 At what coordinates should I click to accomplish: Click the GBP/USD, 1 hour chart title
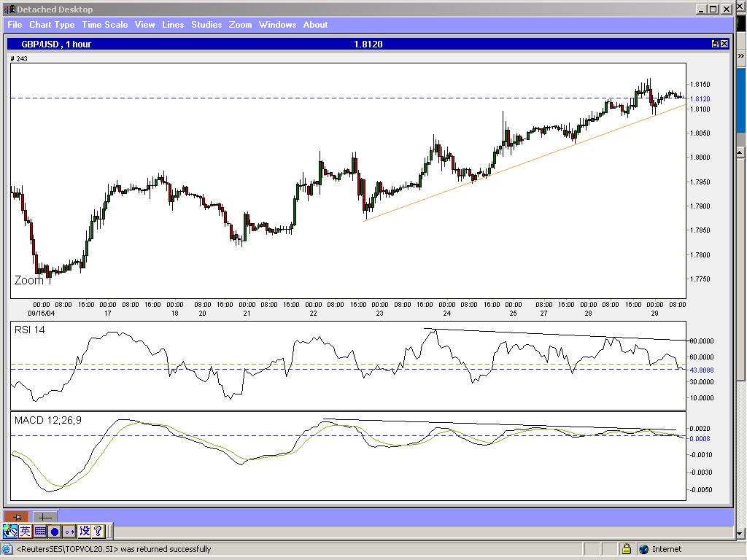point(56,44)
